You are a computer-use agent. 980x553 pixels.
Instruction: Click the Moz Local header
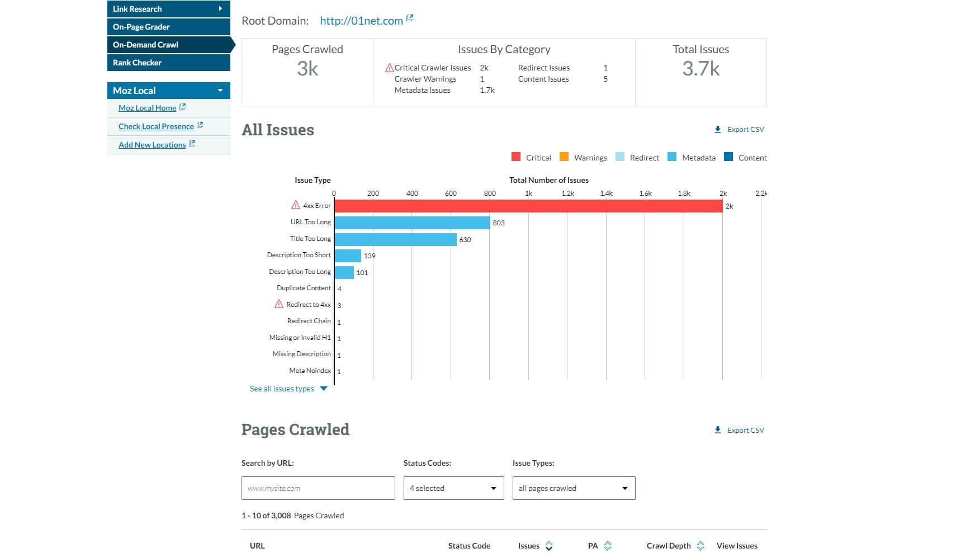[168, 91]
